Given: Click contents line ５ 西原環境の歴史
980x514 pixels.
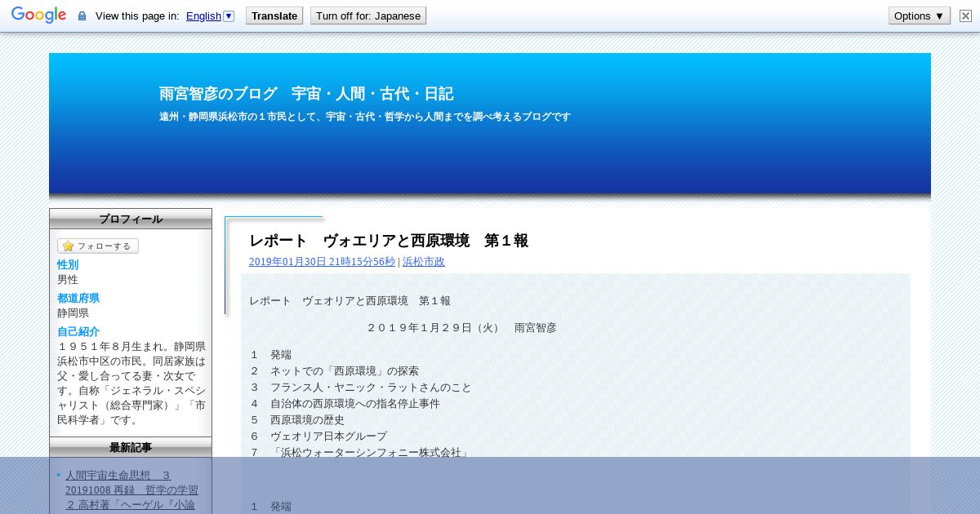Looking at the screenshot, I should click(297, 420).
